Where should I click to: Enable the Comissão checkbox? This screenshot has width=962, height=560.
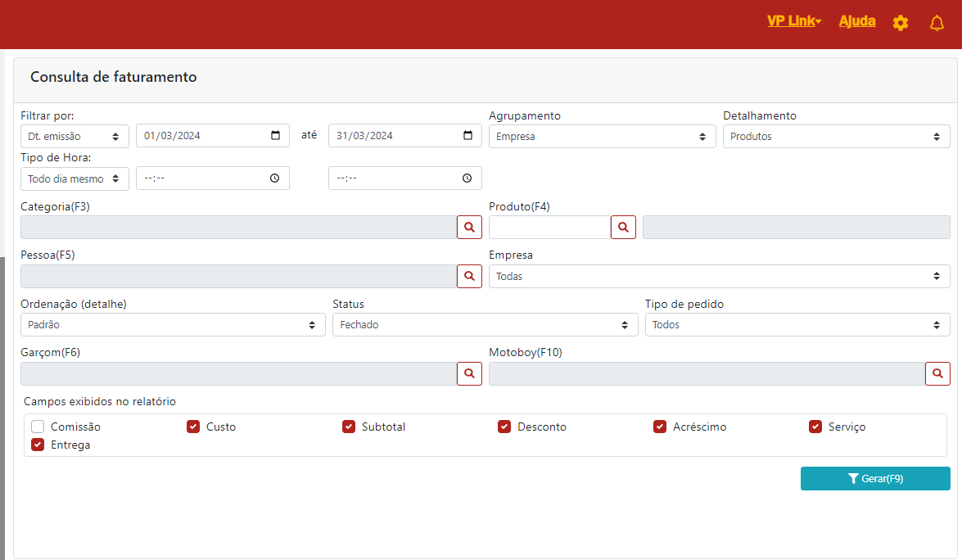pos(38,427)
